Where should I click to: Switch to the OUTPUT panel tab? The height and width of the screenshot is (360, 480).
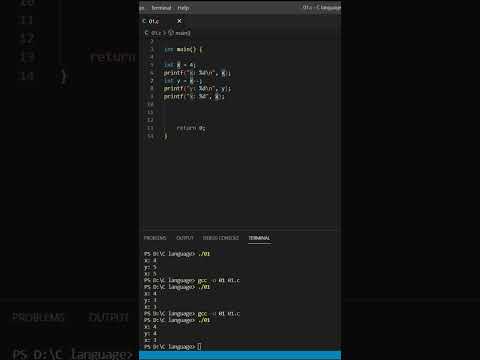[185, 238]
